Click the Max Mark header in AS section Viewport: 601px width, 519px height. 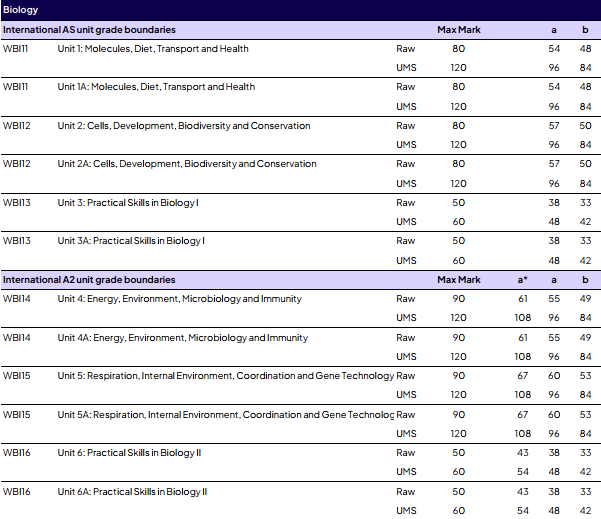click(x=459, y=30)
